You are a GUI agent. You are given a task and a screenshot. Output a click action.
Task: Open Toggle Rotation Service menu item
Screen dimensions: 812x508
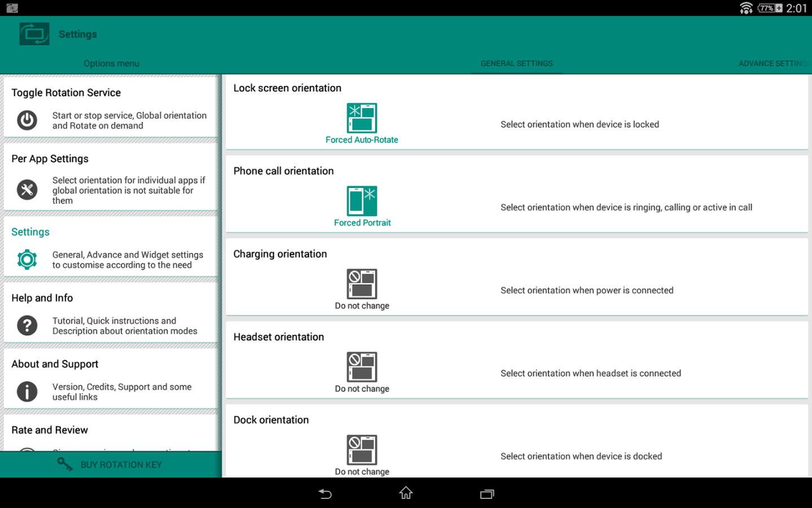coord(111,107)
